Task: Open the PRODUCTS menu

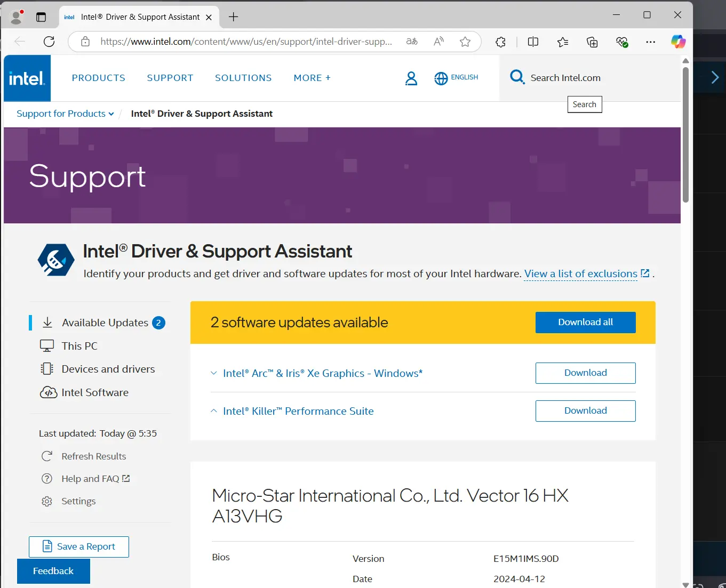Action: coord(99,78)
